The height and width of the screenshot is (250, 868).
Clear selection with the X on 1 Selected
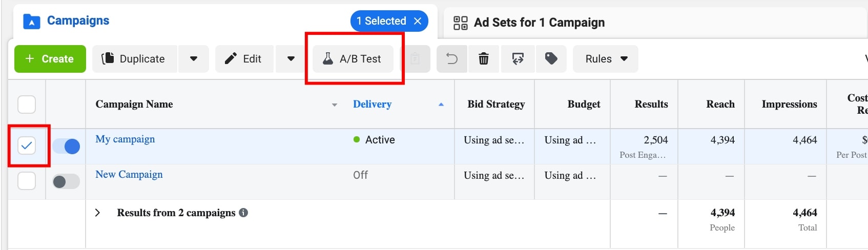[418, 21]
